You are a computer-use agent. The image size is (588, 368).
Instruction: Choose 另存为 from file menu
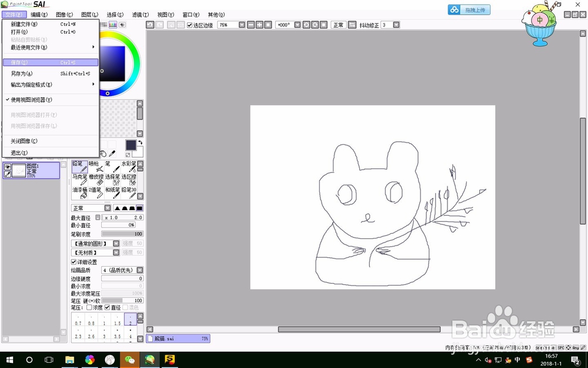tap(51, 74)
